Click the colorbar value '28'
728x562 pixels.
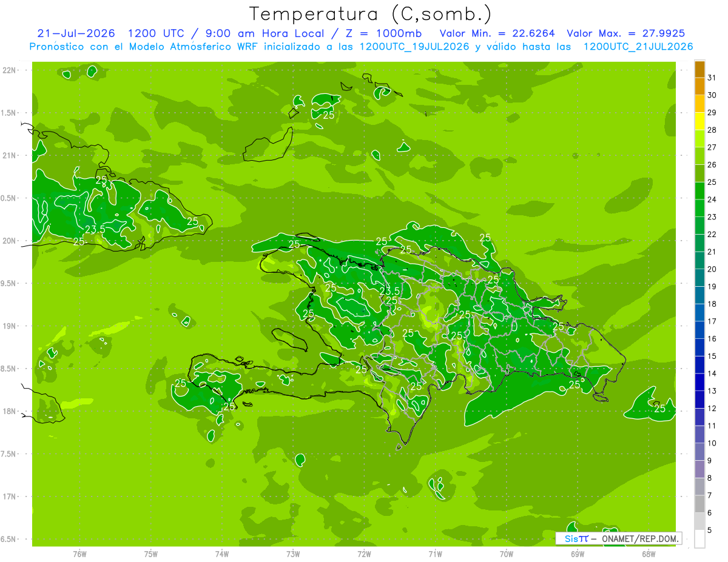pyautogui.click(x=712, y=130)
